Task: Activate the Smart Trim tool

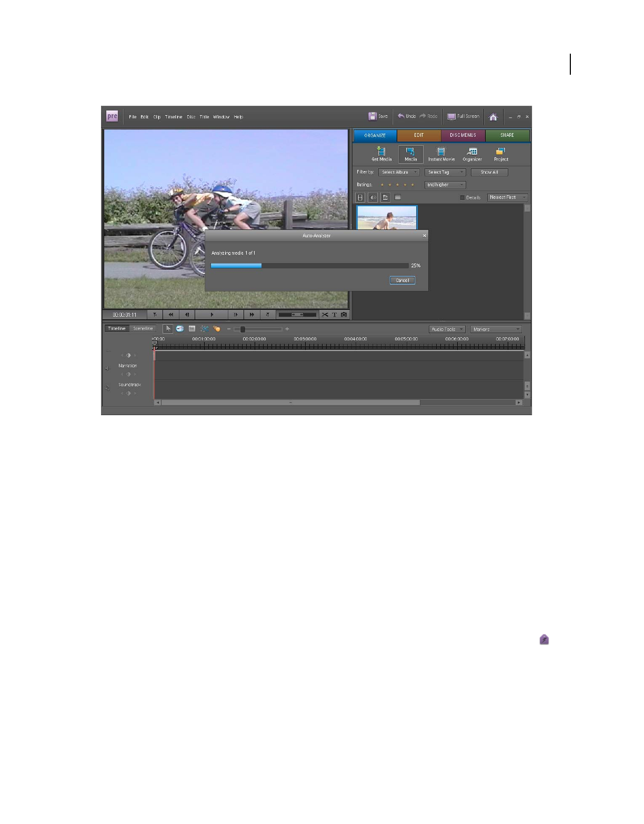Action: [x=204, y=329]
